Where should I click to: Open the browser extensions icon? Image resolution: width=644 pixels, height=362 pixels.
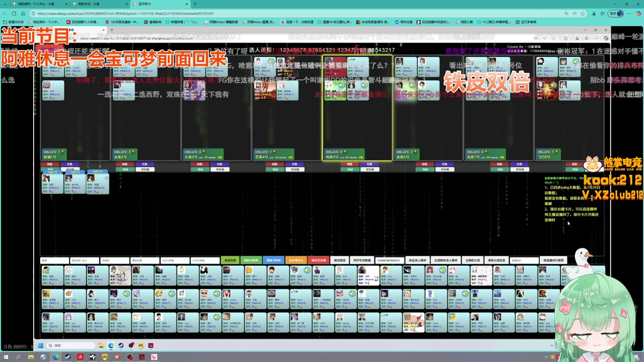[x=594, y=13]
